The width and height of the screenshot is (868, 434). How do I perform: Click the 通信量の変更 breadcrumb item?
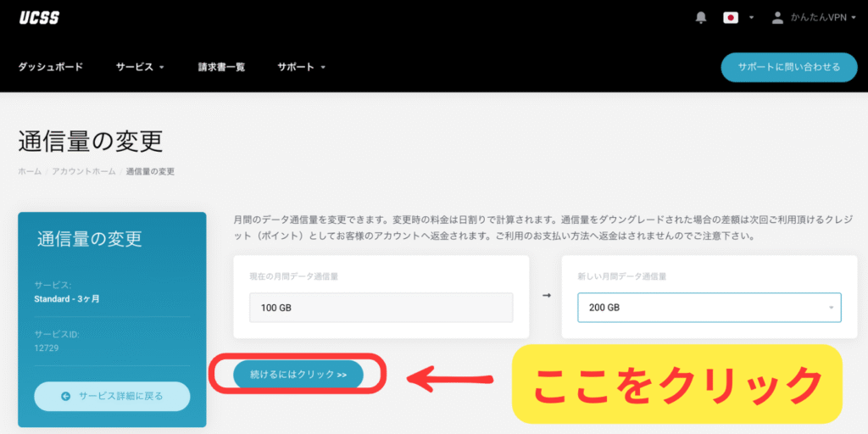click(150, 171)
